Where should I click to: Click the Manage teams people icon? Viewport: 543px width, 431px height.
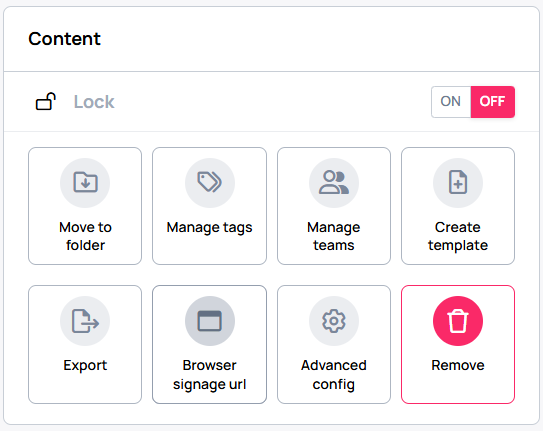334,182
